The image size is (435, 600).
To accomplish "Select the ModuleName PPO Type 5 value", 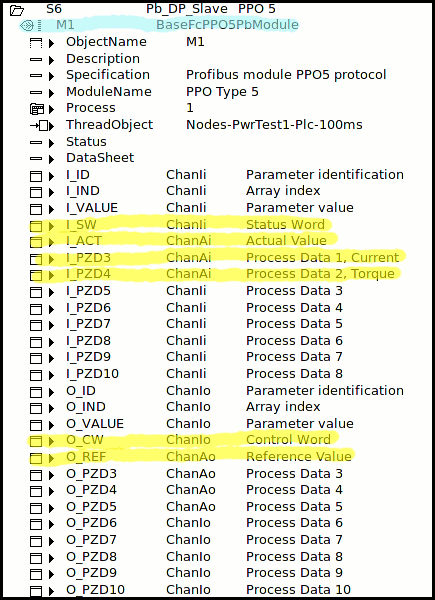I will (222, 92).
